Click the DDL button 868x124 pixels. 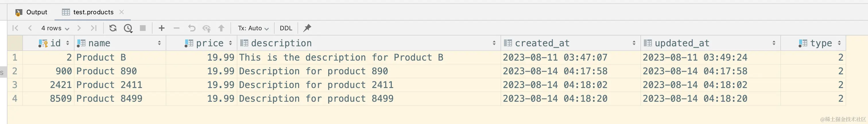pyautogui.click(x=286, y=28)
